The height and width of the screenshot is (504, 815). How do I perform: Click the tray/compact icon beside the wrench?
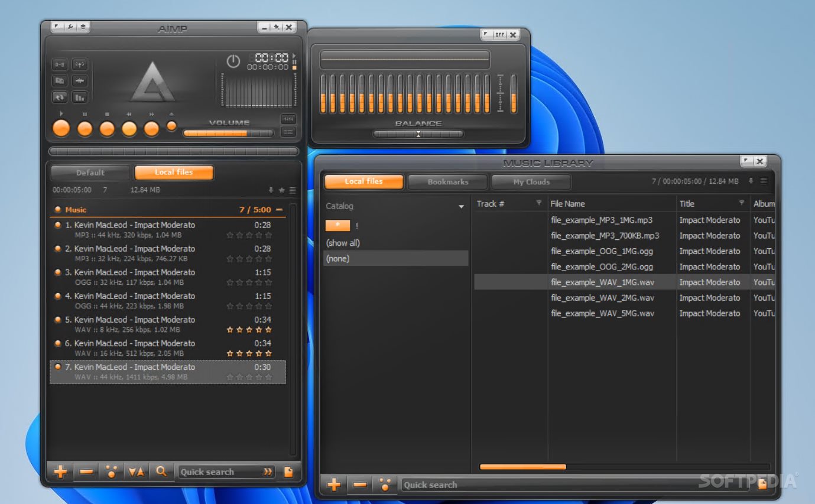pos(83,27)
